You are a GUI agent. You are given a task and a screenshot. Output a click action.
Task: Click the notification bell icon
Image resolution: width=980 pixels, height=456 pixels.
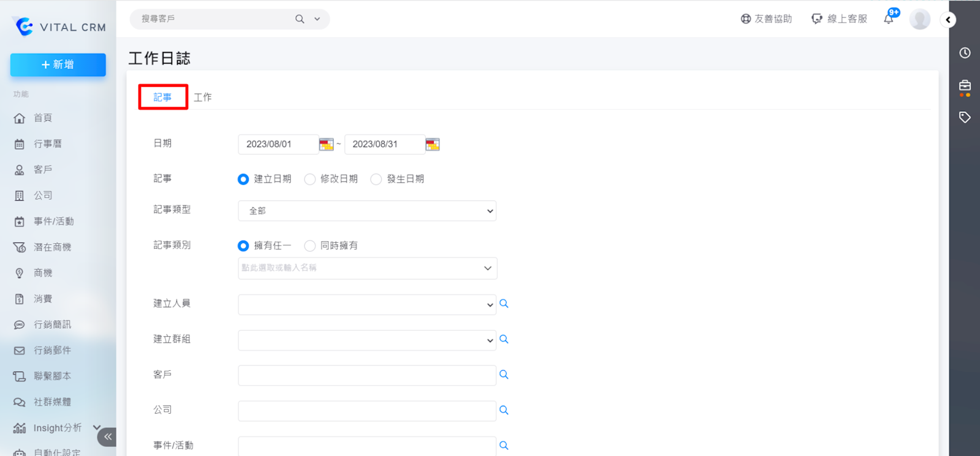pyautogui.click(x=889, y=19)
